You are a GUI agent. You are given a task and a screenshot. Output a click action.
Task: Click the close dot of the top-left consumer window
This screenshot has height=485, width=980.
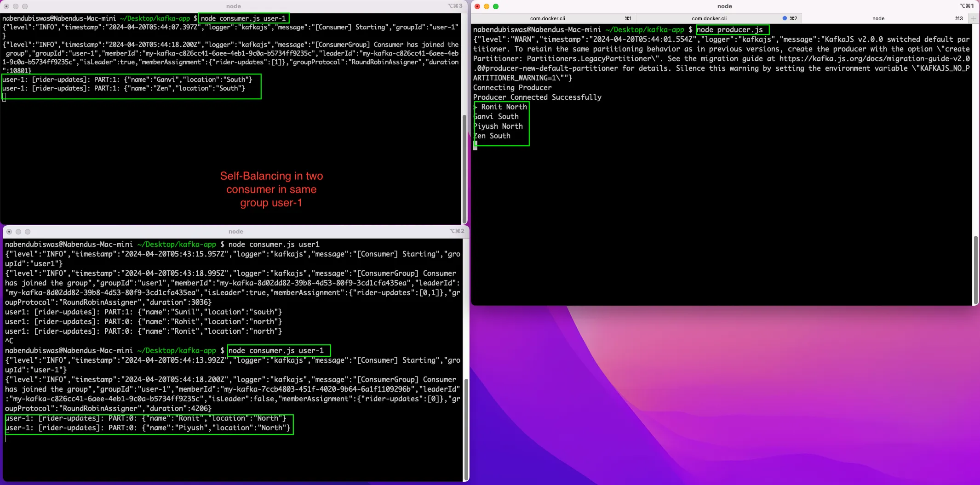pos(6,6)
